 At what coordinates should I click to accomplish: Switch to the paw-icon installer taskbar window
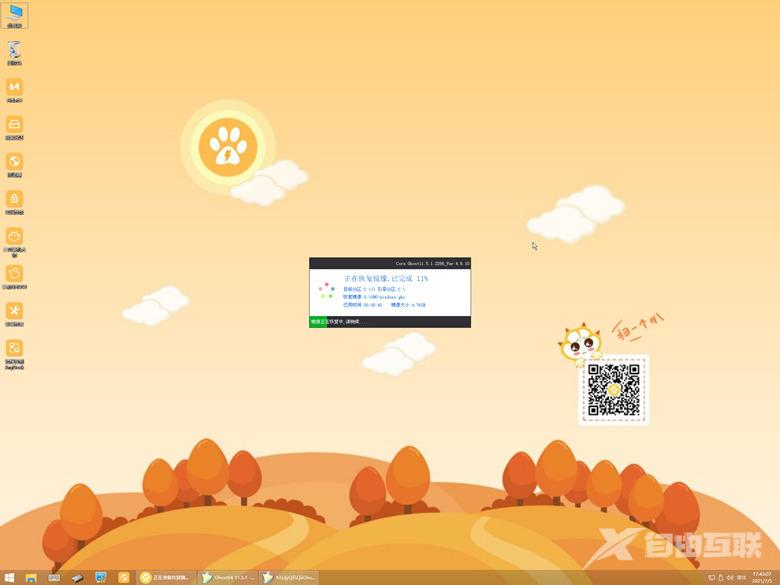click(x=166, y=578)
